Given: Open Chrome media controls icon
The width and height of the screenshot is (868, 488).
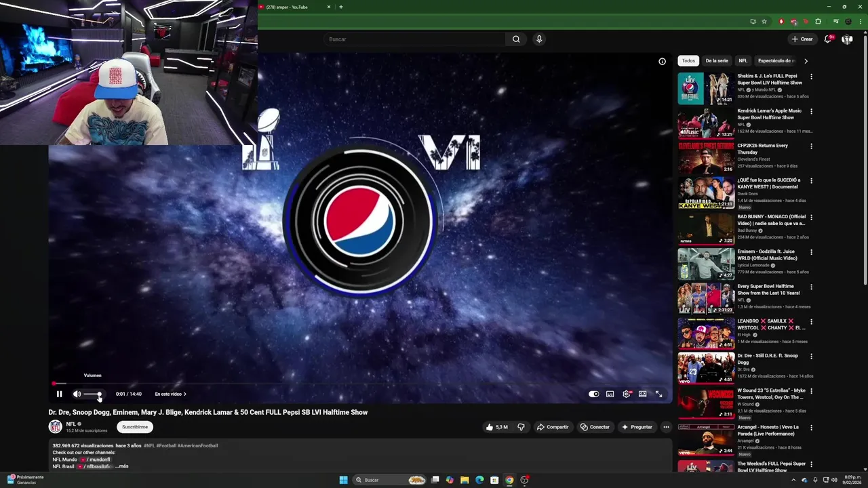Looking at the screenshot, I should pyautogui.click(x=836, y=22).
